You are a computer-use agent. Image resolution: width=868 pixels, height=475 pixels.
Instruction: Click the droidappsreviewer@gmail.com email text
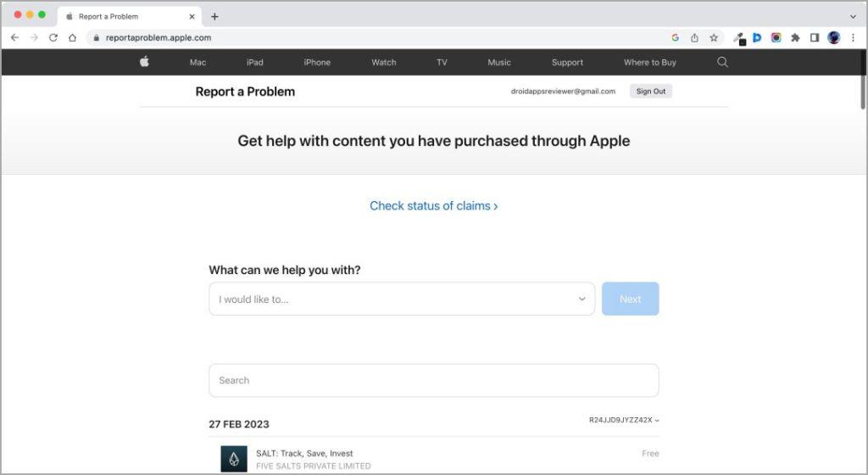563,92
